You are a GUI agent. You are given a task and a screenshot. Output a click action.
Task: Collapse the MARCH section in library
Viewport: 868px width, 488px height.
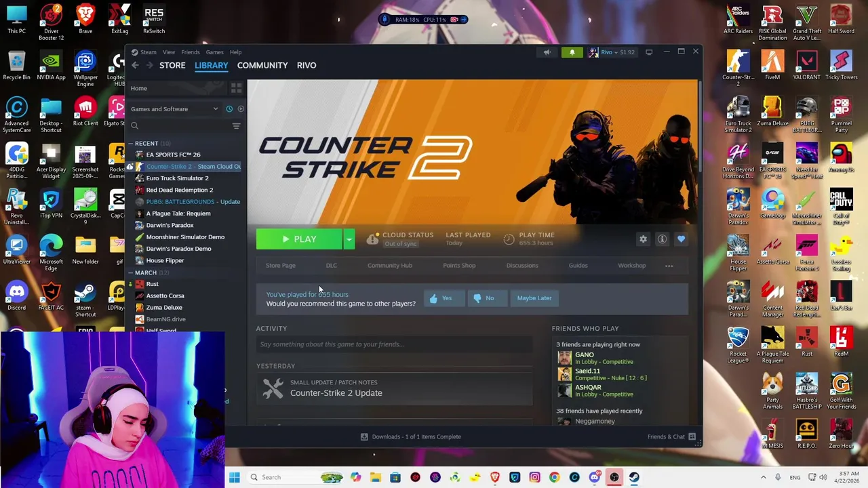(x=131, y=272)
